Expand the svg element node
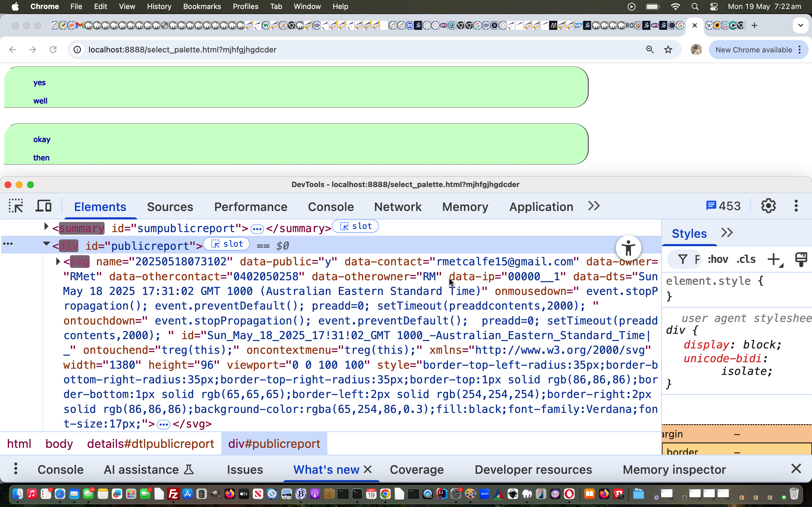Viewport: 812px width, 507px height. (x=58, y=262)
